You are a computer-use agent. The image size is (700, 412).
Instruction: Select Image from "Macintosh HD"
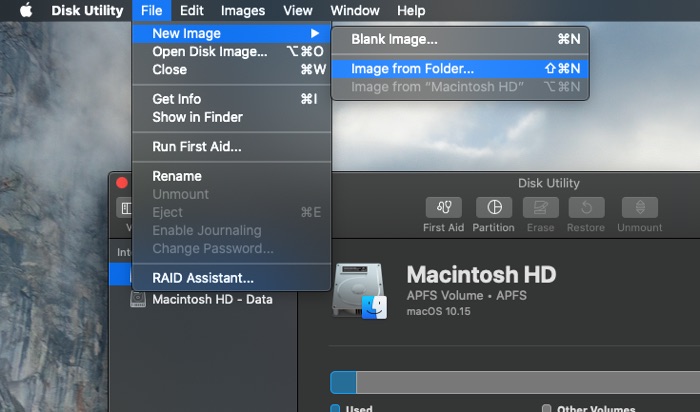click(460, 87)
